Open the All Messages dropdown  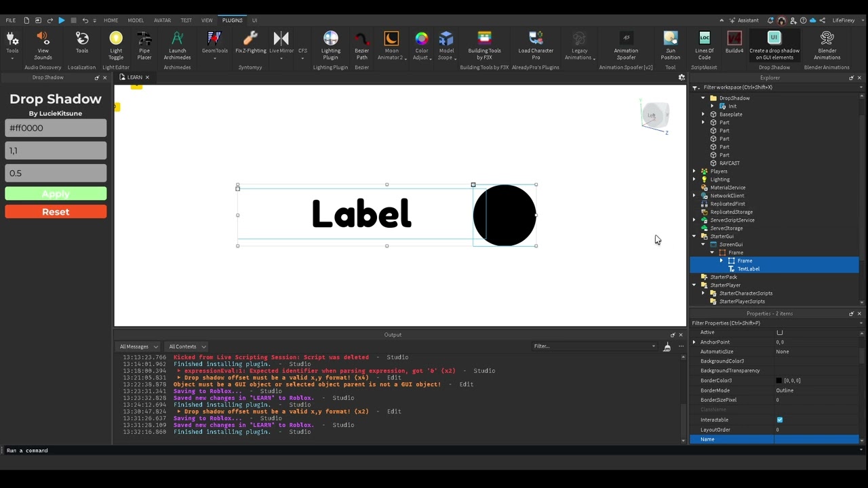click(138, 346)
